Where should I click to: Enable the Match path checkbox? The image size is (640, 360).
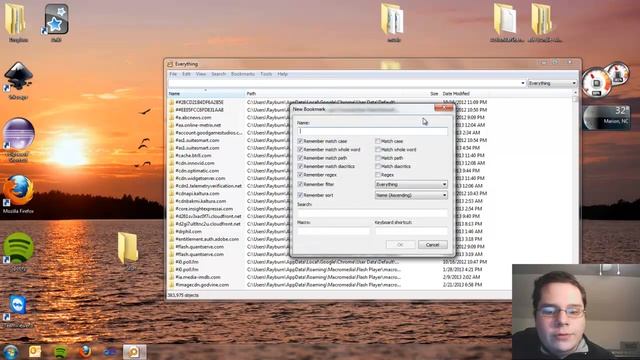pyautogui.click(x=378, y=158)
